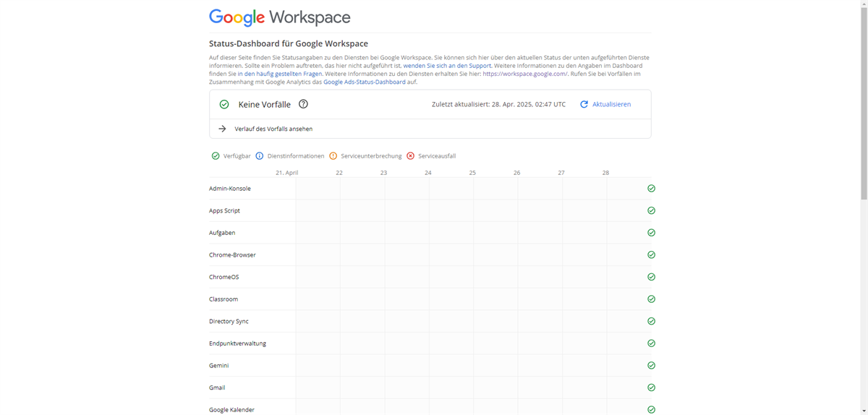Screen dimensions: 868x415
Task: Click the ChromeOS row label
Action: click(224, 277)
